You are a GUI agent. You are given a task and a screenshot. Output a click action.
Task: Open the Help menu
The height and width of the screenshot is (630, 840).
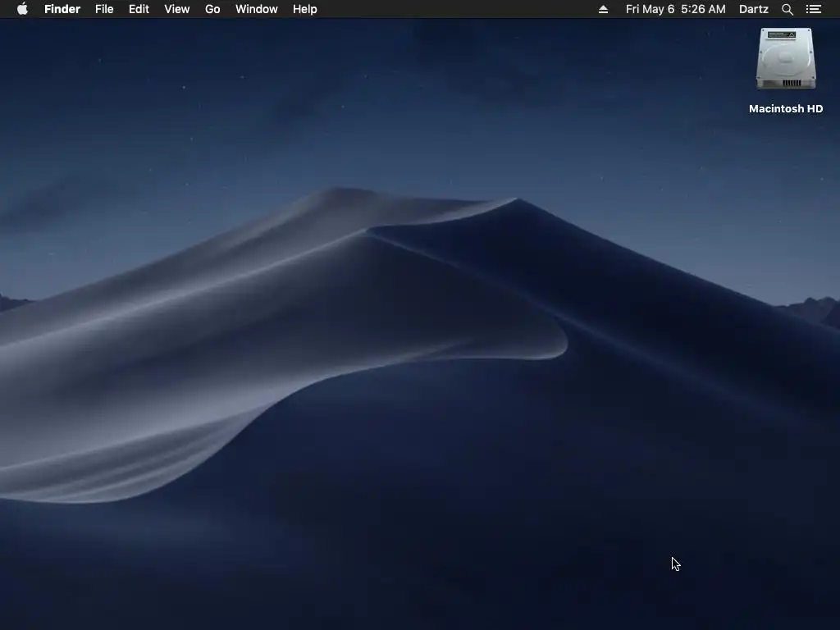tap(305, 9)
